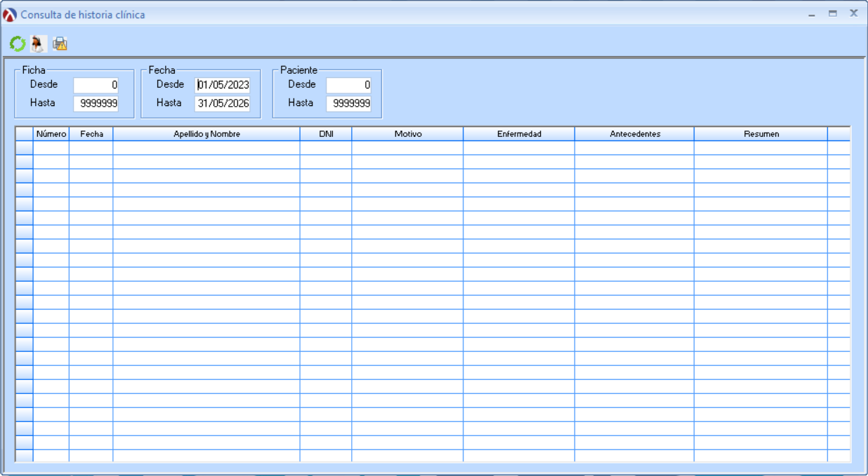
Task: Click the Número column header
Action: click(51, 134)
